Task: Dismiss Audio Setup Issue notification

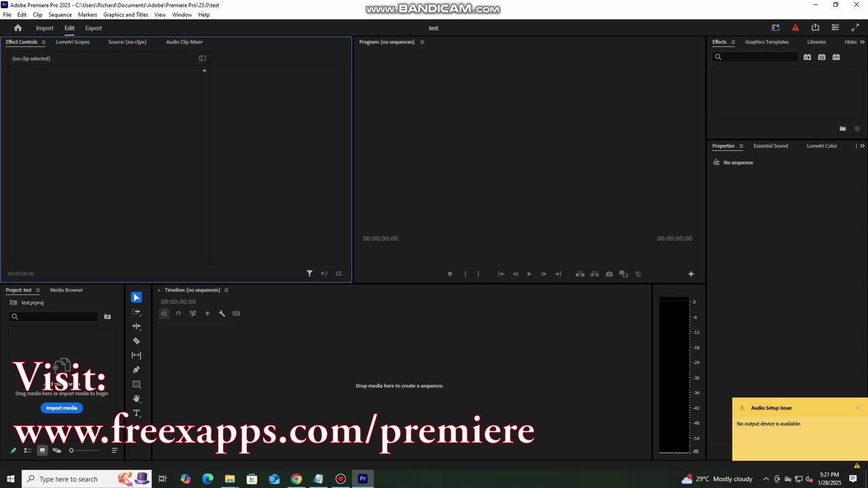Action: [x=858, y=407]
